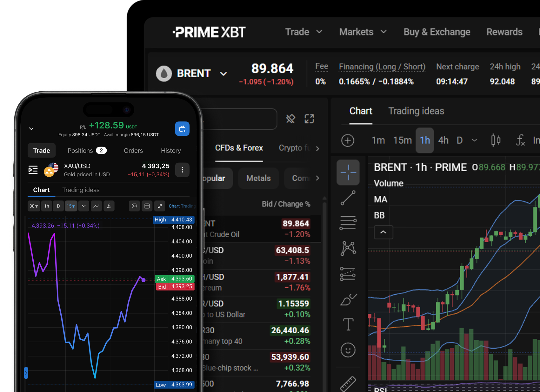This screenshot has width=540, height=392.
Task: Select the CFDs & Forex tab
Action: click(x=239, y=148)
